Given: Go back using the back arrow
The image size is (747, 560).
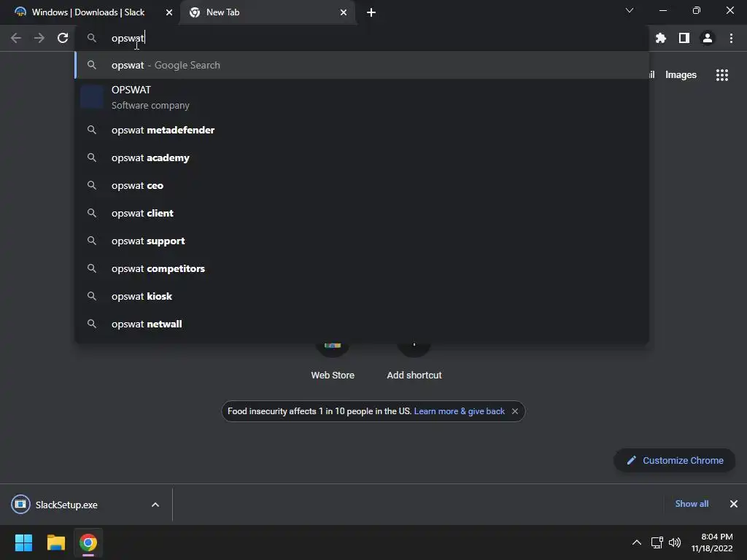Looking at the screenshot, I should (x=16, y=38).
